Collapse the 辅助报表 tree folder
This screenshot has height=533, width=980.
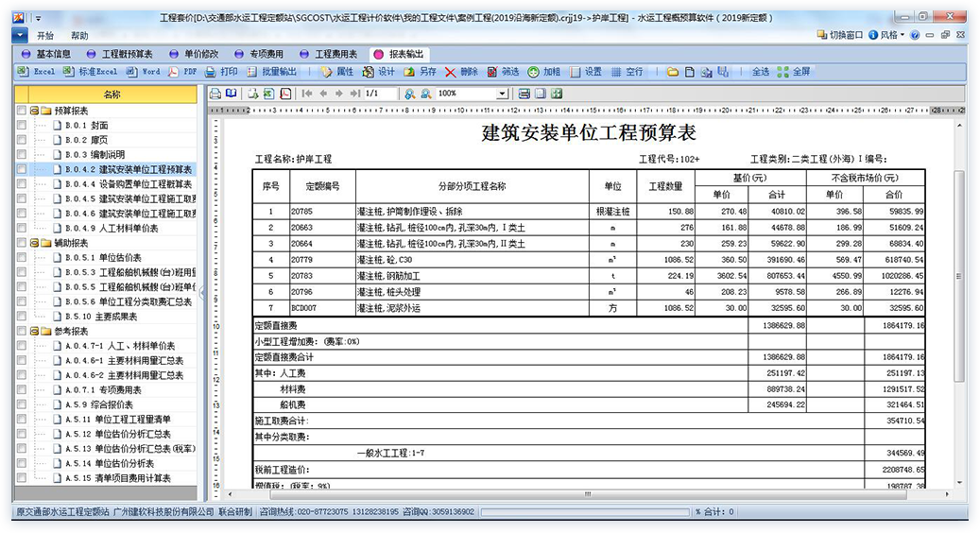[34, 243]
